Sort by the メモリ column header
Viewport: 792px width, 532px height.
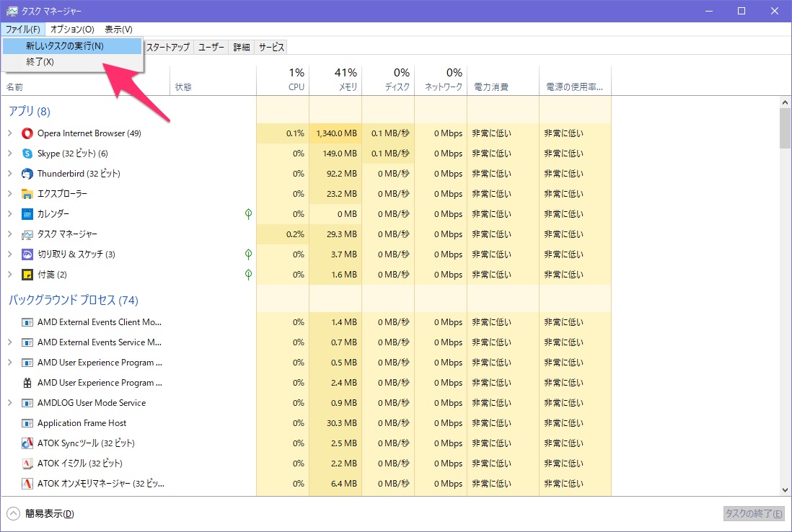[335, 80]
